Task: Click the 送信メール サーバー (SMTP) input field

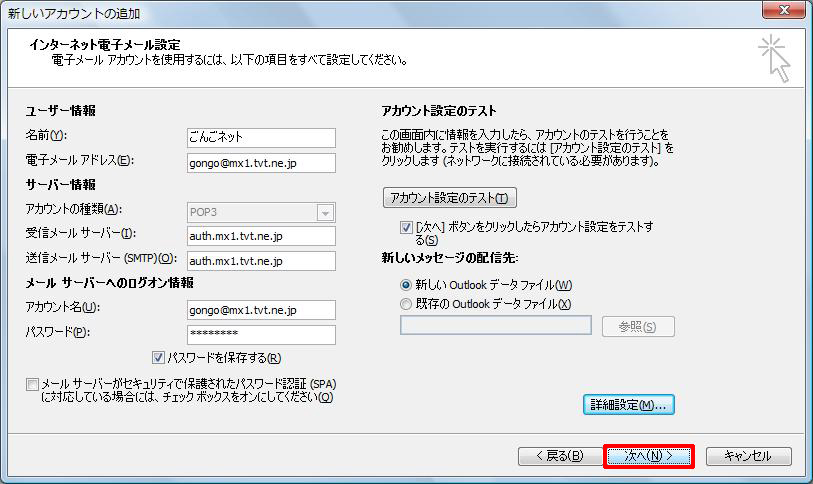Action: point(261,261)
